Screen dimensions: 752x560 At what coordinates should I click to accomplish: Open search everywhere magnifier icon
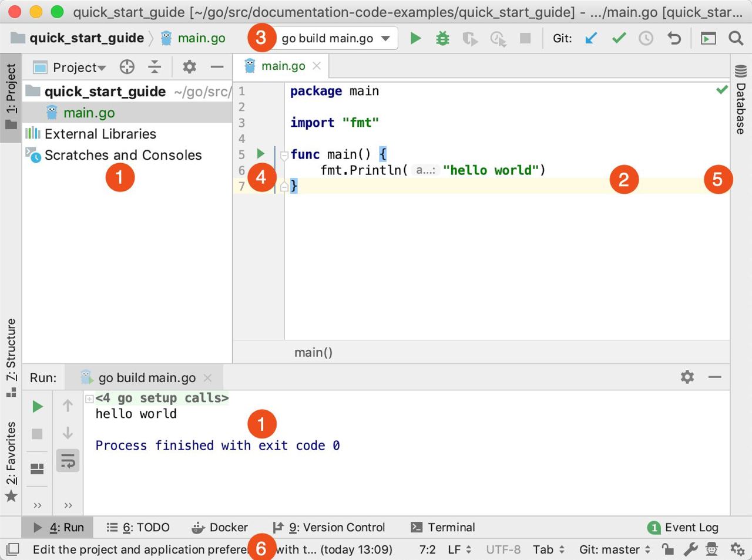coord(736,38)
